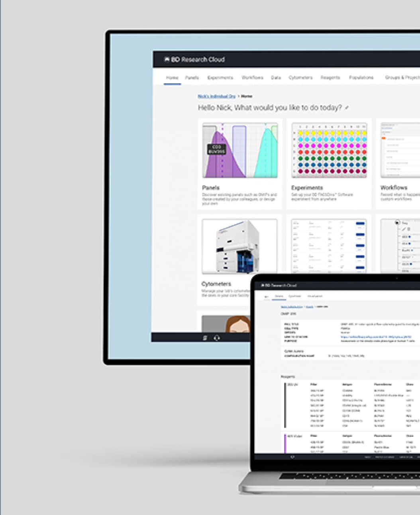Click the document icon in monitor footer bar
Screen dimensions: 420x515
click(x=205, y=338)
